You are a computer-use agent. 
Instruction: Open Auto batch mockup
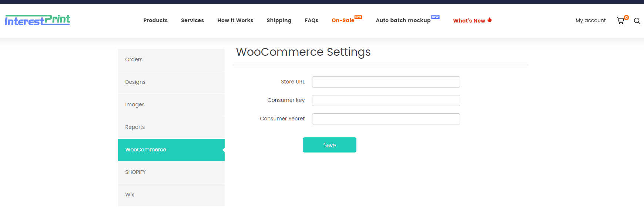pos(403,20)
